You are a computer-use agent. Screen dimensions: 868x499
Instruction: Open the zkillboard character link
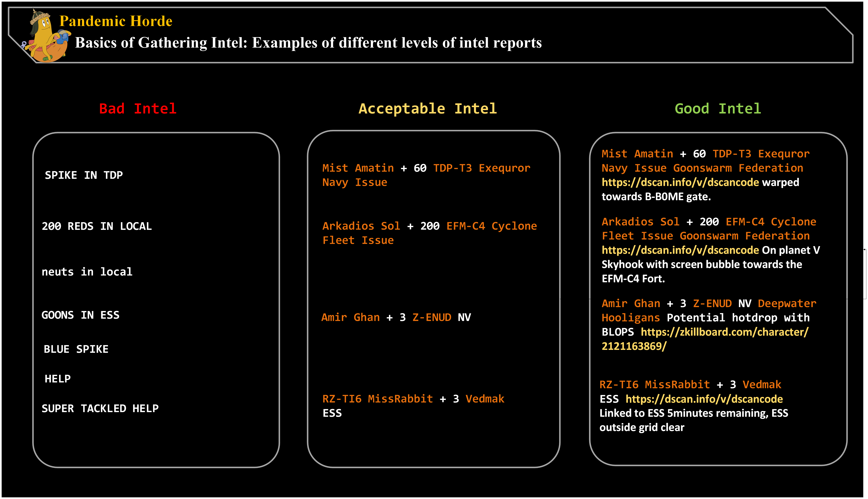point(724,332)
